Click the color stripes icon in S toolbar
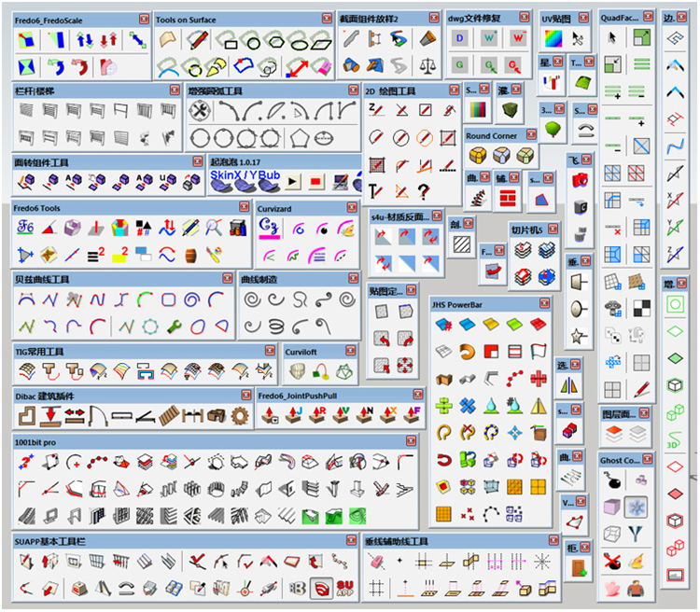 (478, 109)
